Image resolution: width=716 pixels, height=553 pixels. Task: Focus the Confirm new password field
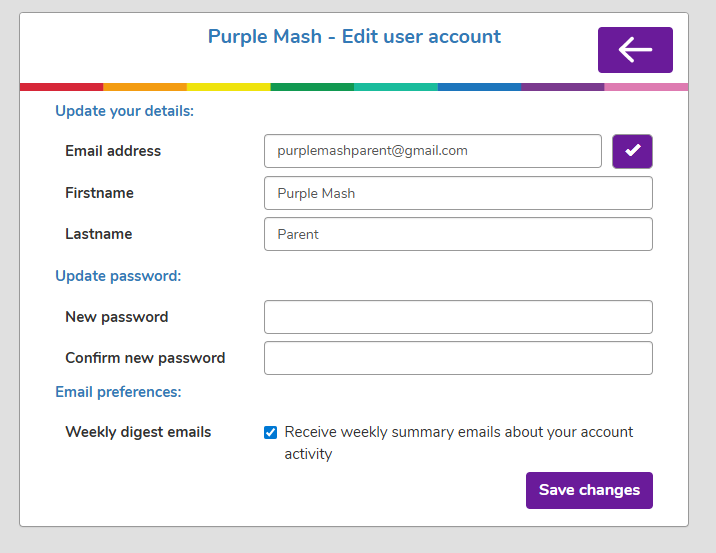(x=458, y=358)
